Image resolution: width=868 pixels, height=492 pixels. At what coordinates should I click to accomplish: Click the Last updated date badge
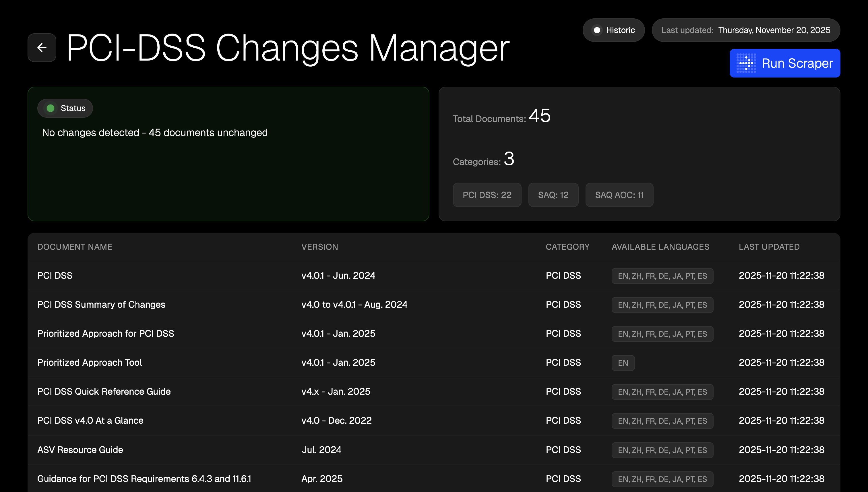[x=745, y=30]
